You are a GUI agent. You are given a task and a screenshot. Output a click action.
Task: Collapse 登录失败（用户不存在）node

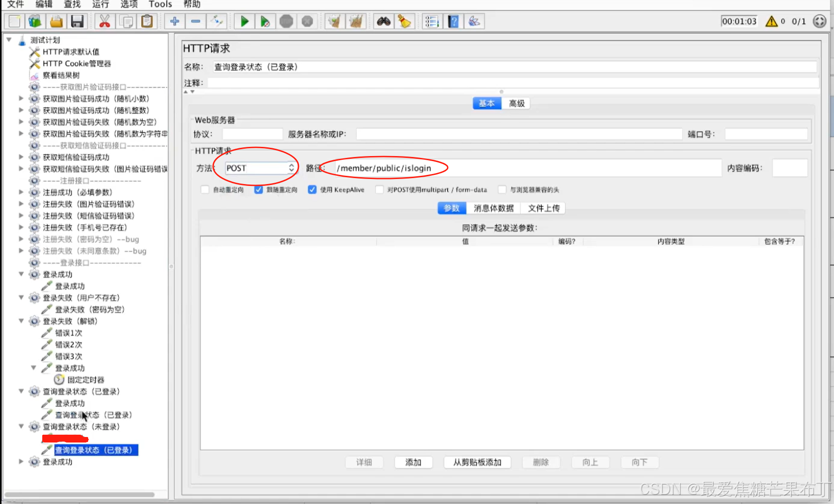(x=21, y=297)
